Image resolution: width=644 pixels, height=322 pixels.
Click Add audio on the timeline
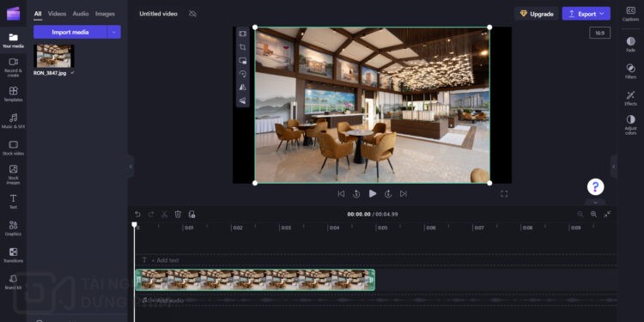tap(167, 301)
